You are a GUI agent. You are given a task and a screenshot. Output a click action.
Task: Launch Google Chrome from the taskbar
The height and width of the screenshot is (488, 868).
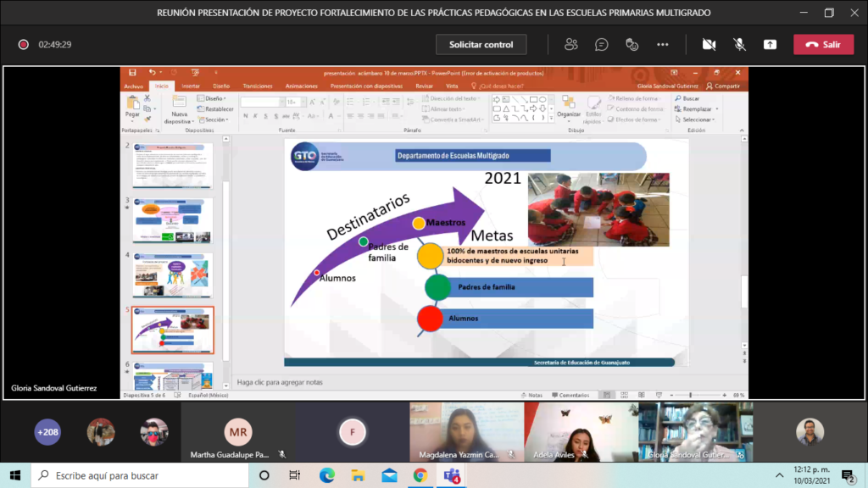tap(420, 475)
